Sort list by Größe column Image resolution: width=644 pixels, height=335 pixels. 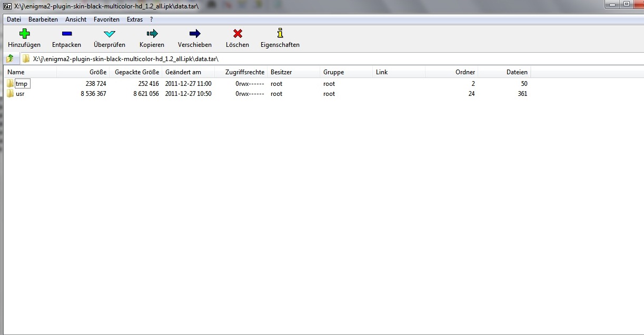click(83, 72)
